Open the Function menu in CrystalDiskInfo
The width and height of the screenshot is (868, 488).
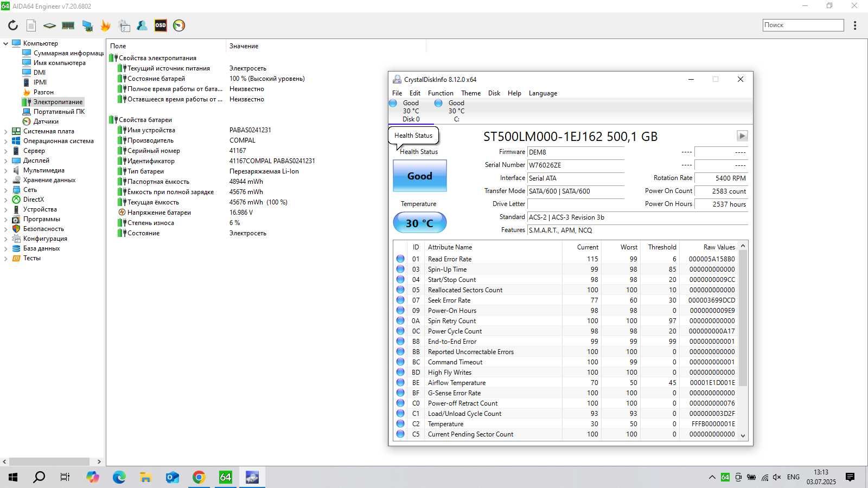(x=441, y=93)
